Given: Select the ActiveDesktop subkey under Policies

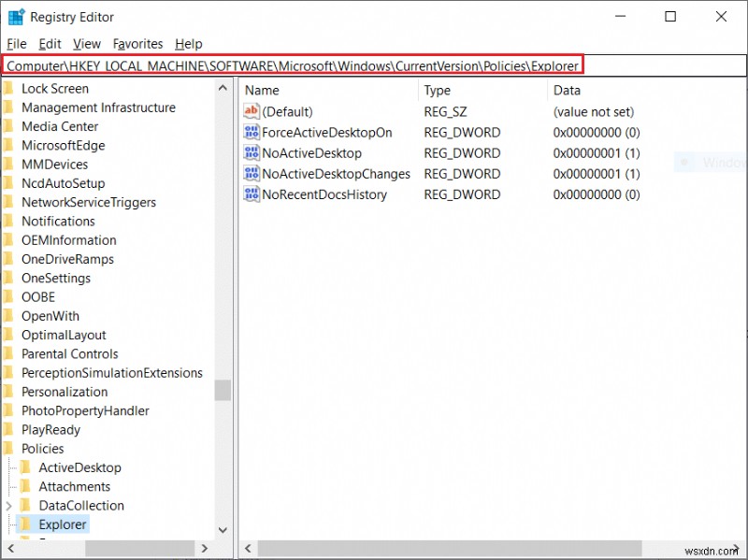Looking at the screenshot, I should [x=78, y=467].
